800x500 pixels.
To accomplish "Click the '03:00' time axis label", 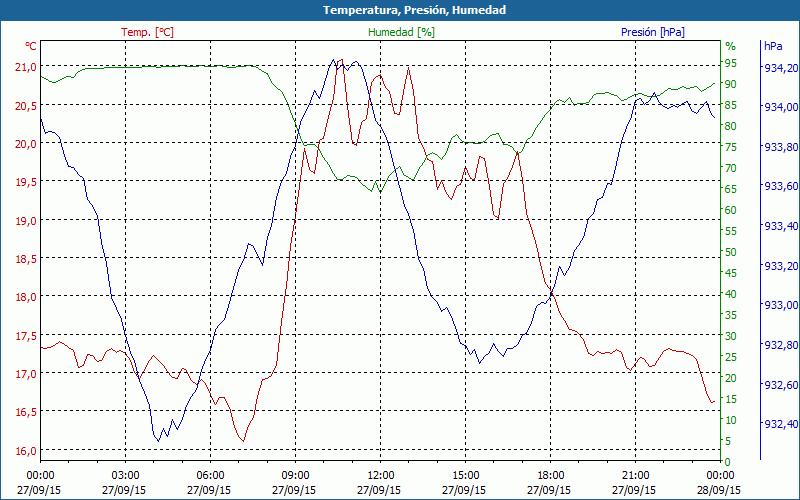I will click(125, 476).
